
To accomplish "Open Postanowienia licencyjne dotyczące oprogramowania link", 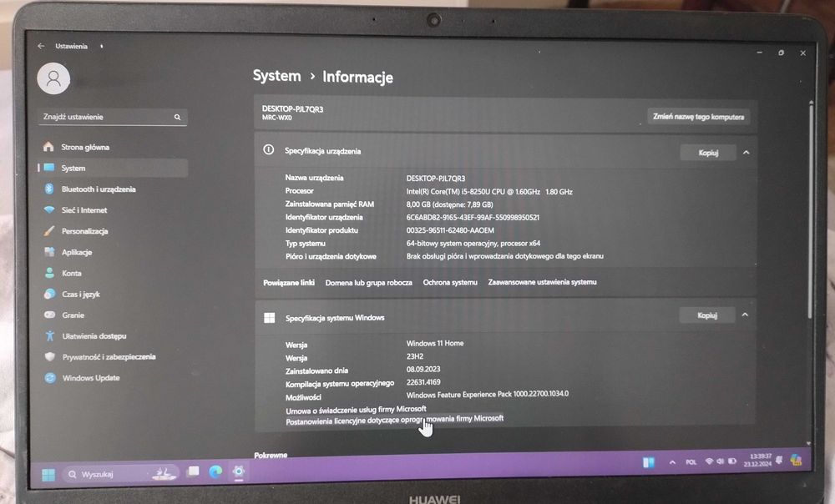I will (x=395, y=420).
